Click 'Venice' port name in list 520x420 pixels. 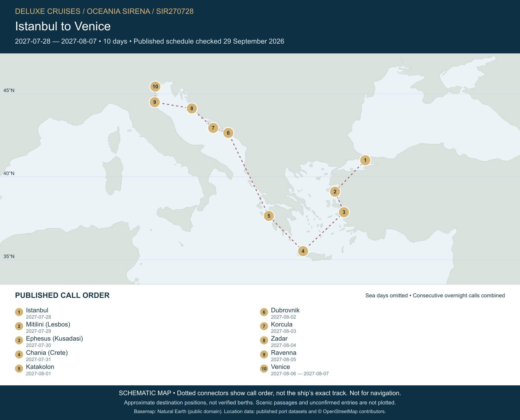click(x=280, y=367)
